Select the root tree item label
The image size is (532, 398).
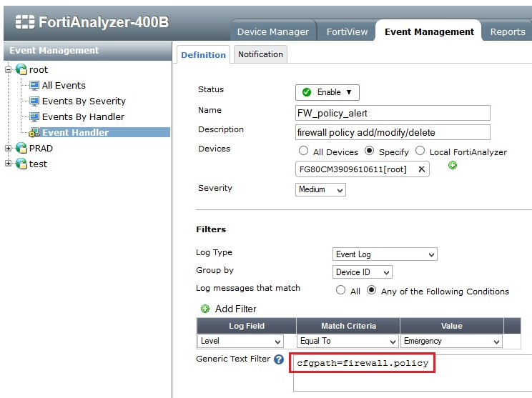39,70
